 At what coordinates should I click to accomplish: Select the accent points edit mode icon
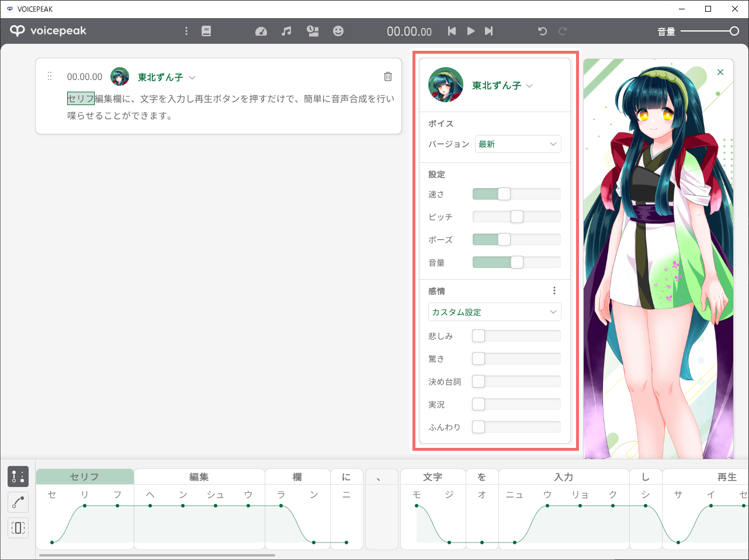pyautogui.click(x=18, y=476)
